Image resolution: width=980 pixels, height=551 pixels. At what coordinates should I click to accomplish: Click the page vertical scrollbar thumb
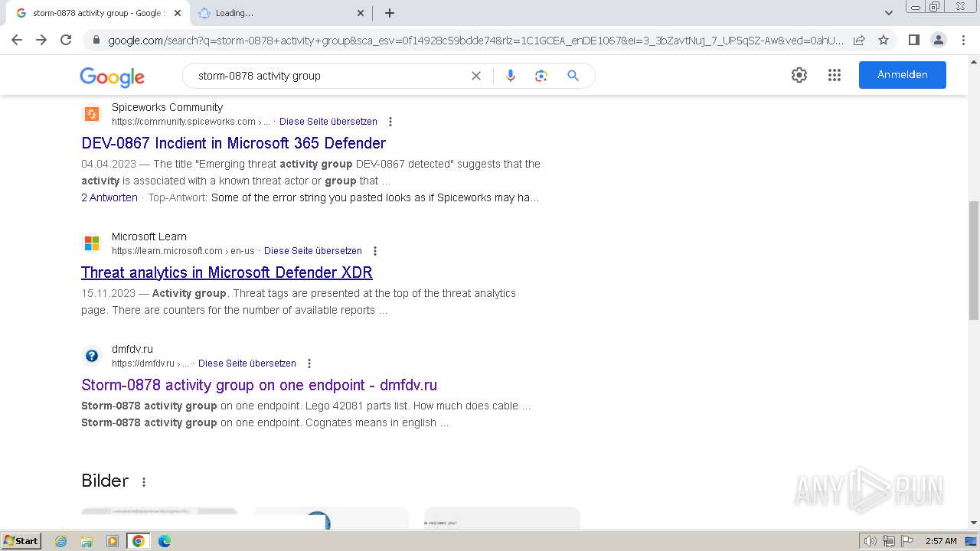(x=974, y=260)
